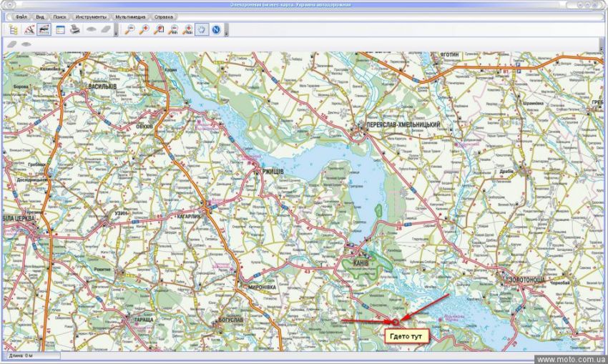Click the layer tree icon in toolbar

pos(14,30)
